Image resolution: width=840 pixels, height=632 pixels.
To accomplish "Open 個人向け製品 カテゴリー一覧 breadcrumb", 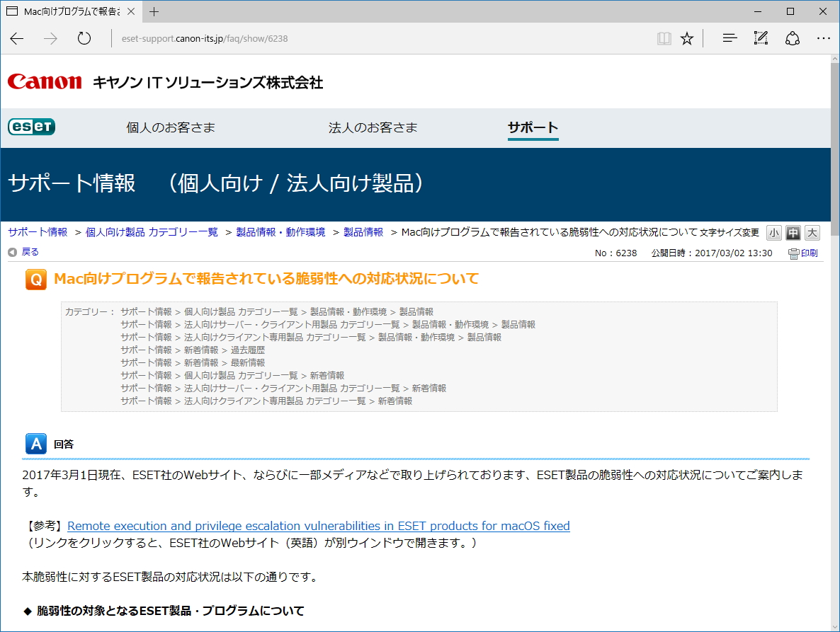I will click(152, 232).
